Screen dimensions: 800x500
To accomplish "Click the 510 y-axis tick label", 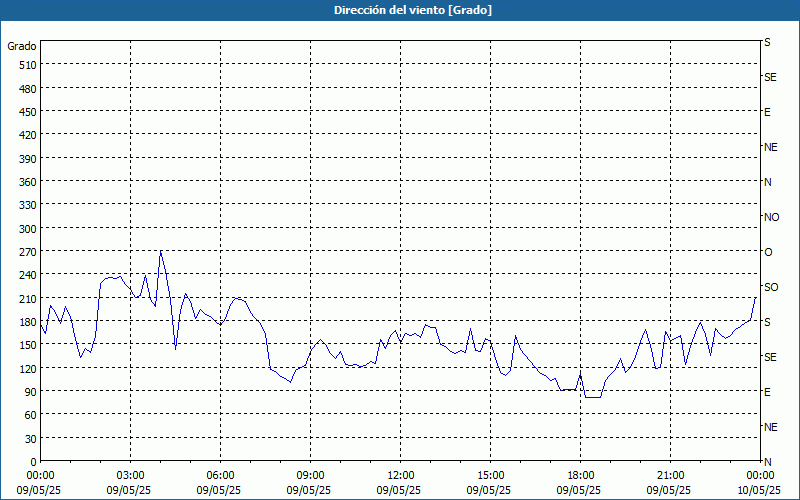I will click(x=26, y=65).
